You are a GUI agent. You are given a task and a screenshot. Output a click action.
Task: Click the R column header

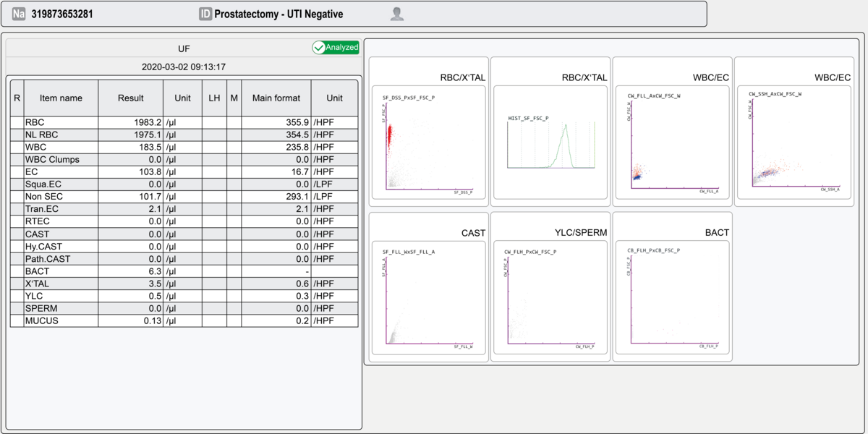tap(17, 98)
